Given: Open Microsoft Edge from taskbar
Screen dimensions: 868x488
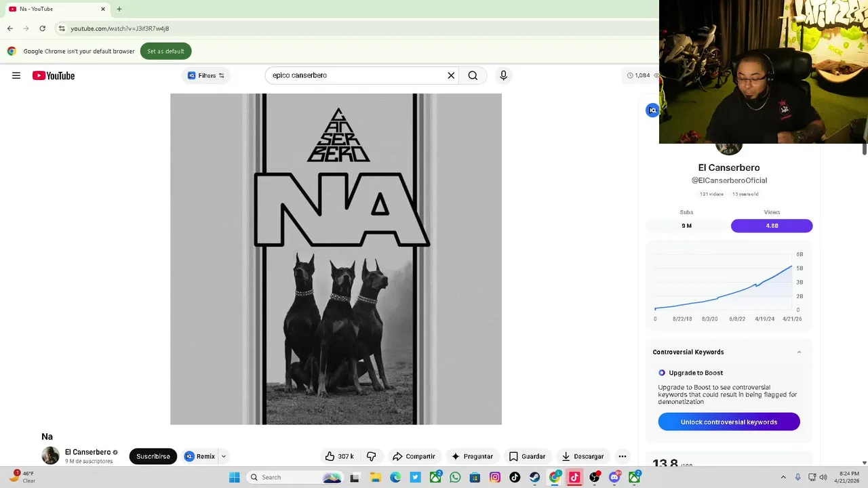Looking at the screenshot, I should [x=395, y=477].
